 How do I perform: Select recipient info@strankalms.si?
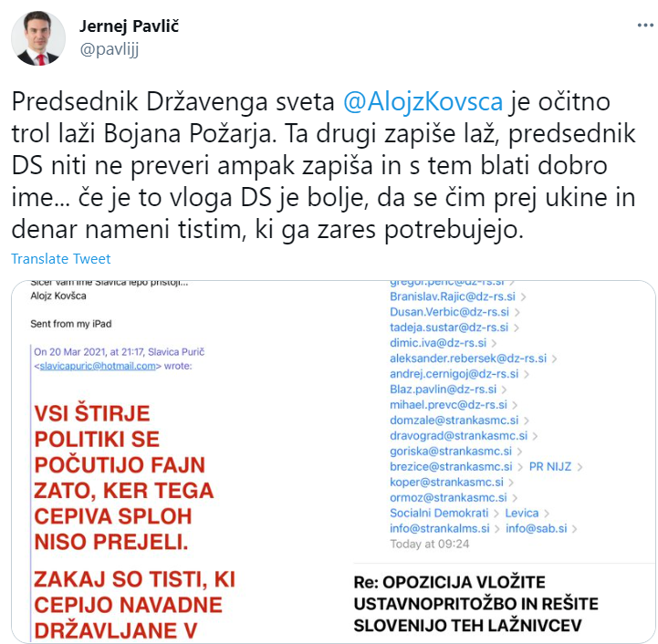(439, 529)
